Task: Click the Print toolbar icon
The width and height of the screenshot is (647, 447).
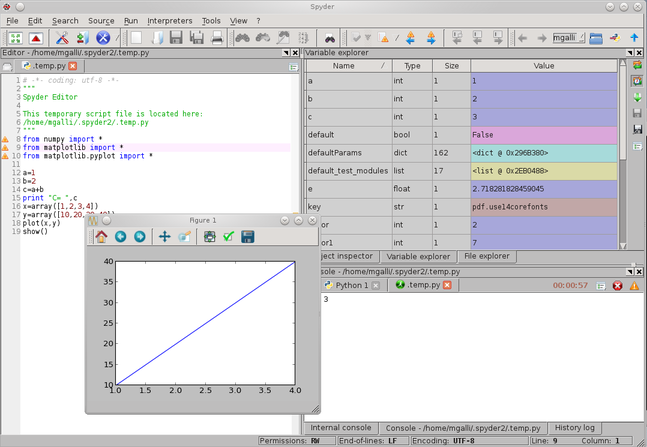Action: 217,38
